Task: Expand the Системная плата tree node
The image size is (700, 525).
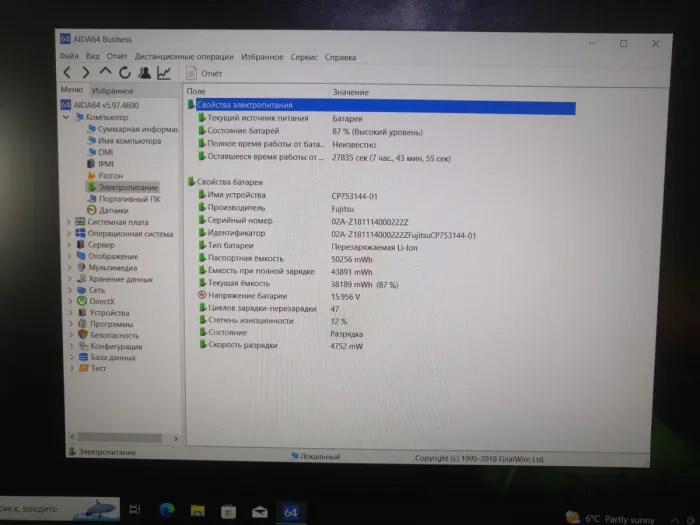Action: click(x=69, y=222)
